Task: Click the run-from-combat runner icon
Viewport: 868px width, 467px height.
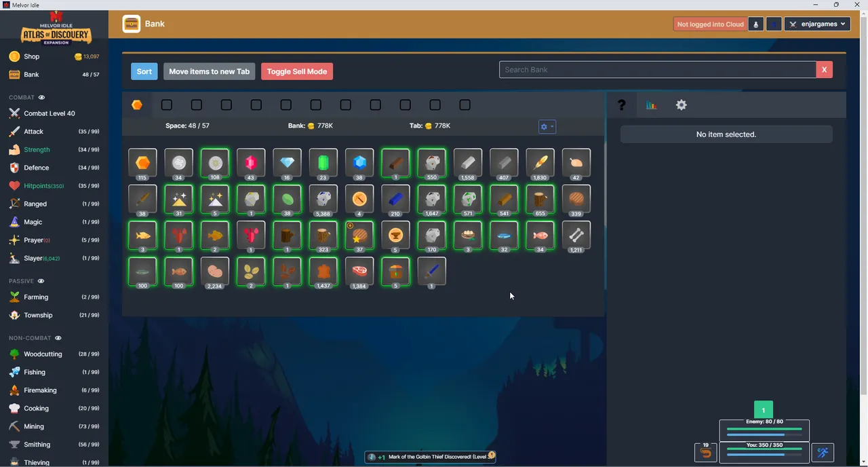Action: click(x=823, y=453)
